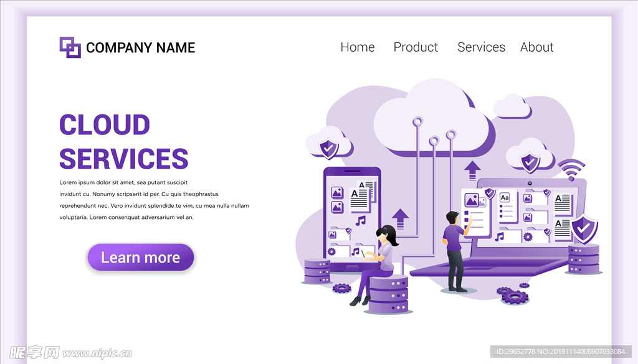
Task: Select About in the navigation bar
Action: tap(536, 47)
